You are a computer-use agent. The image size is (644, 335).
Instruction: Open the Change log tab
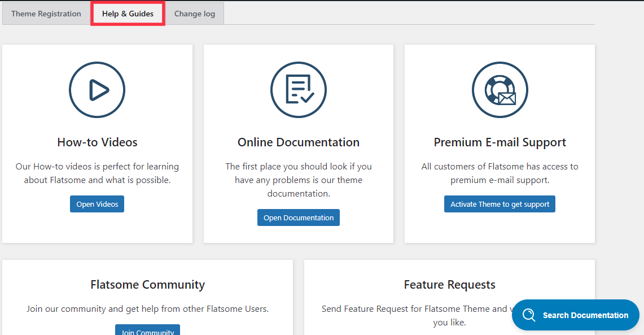point(195,14)
